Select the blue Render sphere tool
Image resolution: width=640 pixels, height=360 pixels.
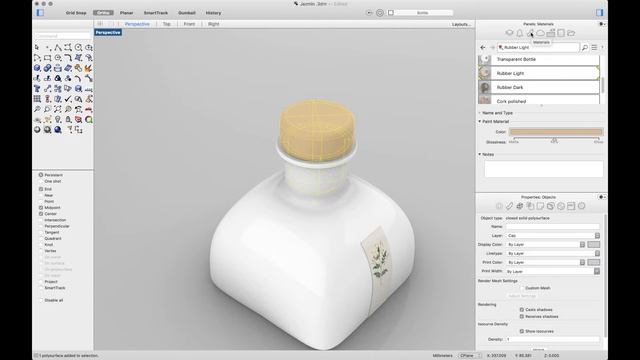(58, 129)
